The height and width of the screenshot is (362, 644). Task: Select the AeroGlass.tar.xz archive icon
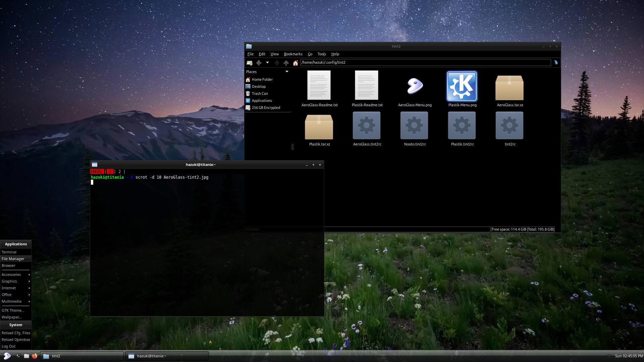509,87
